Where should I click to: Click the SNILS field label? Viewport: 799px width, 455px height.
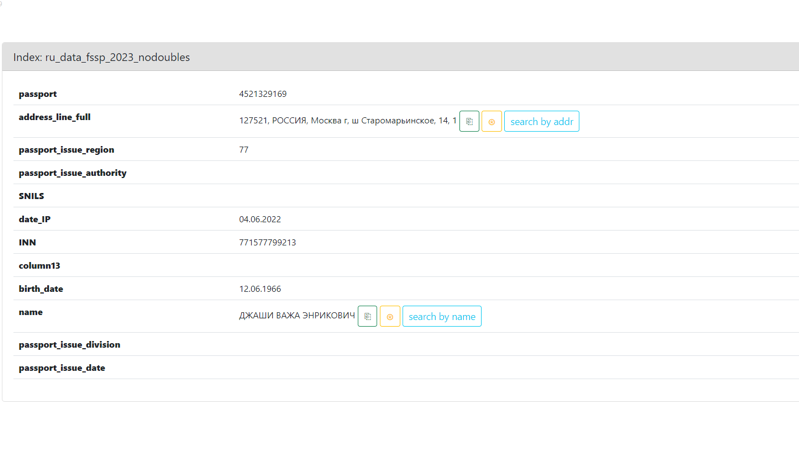pos(32,196)
